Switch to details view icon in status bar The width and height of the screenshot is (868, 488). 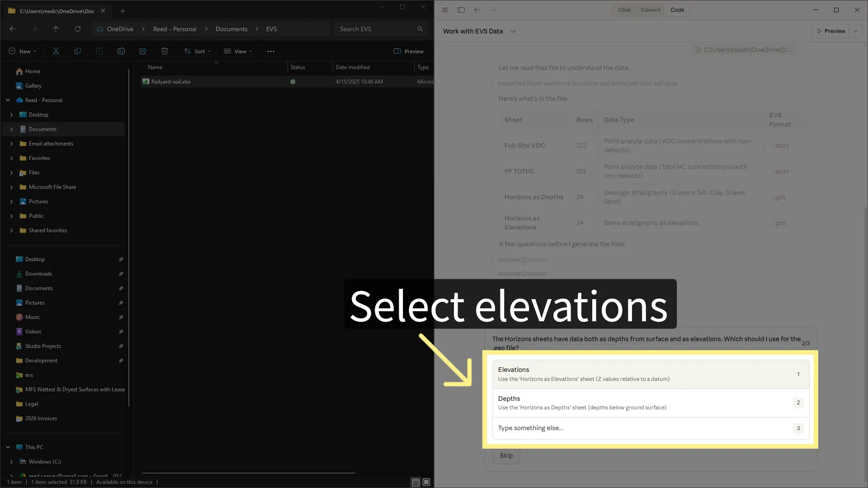[x=415, y=482]
